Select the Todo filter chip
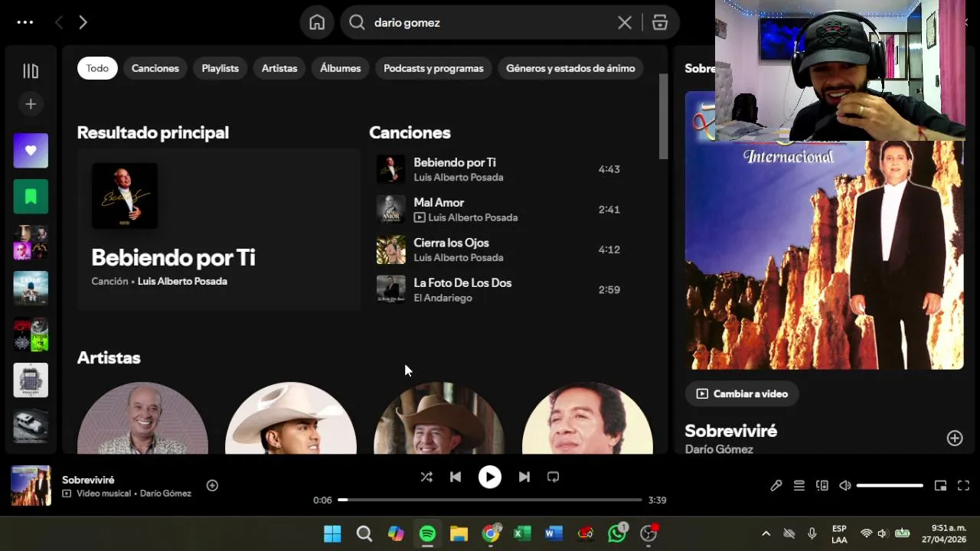This screenshot has width=980, height=551. click(x=97, y=68)
